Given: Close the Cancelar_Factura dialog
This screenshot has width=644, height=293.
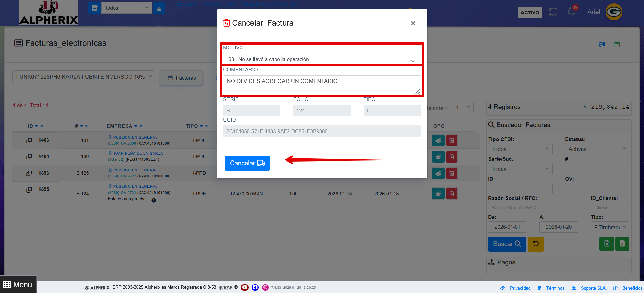Looking at the screenshot, I should (x=413, y=23).
